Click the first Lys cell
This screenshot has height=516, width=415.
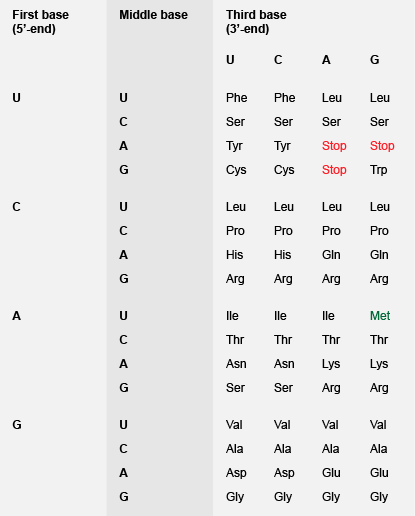pyautogui.click(x=331, y=364)
